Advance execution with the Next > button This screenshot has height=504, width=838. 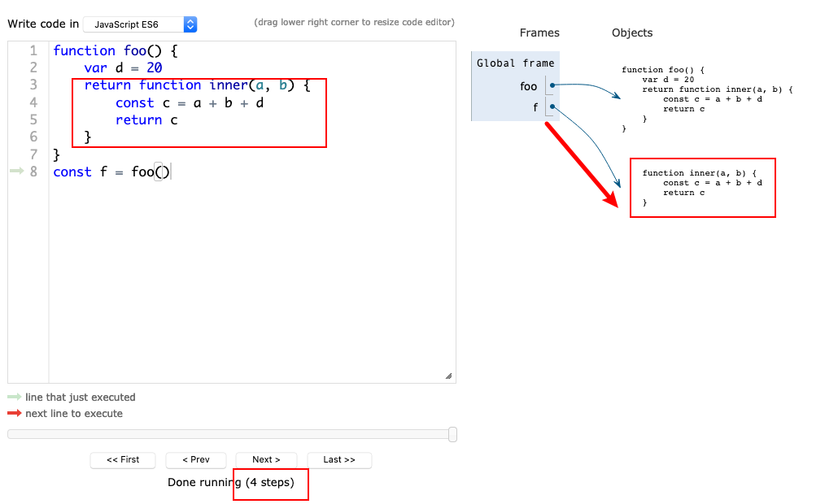coord(266,460)
